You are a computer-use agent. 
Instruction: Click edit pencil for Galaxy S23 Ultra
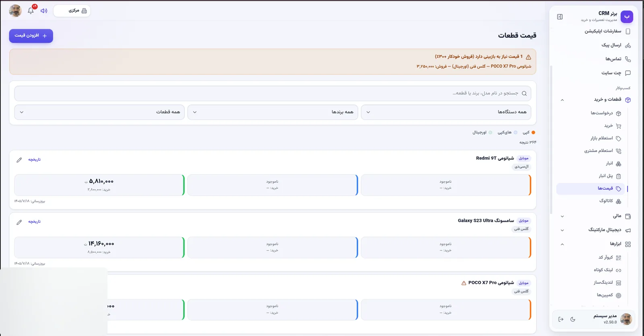click(19, 222)
